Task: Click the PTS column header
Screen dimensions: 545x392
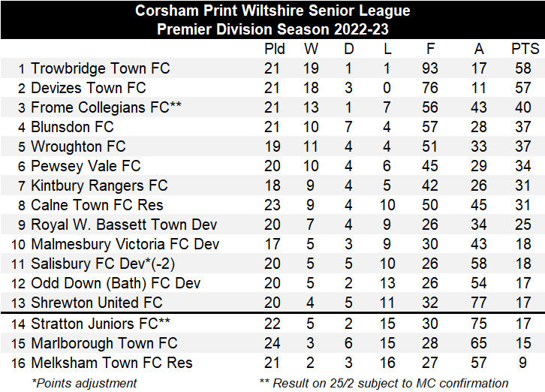Action: (525, 49)
